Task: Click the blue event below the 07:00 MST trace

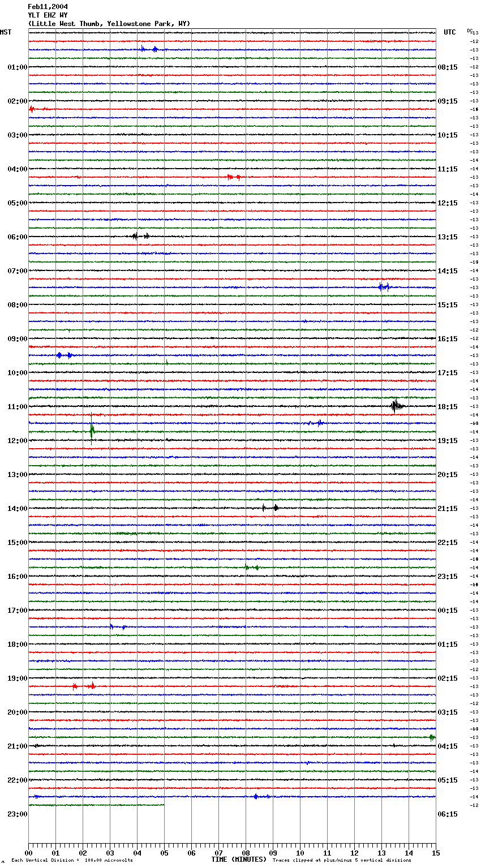Action: pyautogui.click(x=384, y=287)
